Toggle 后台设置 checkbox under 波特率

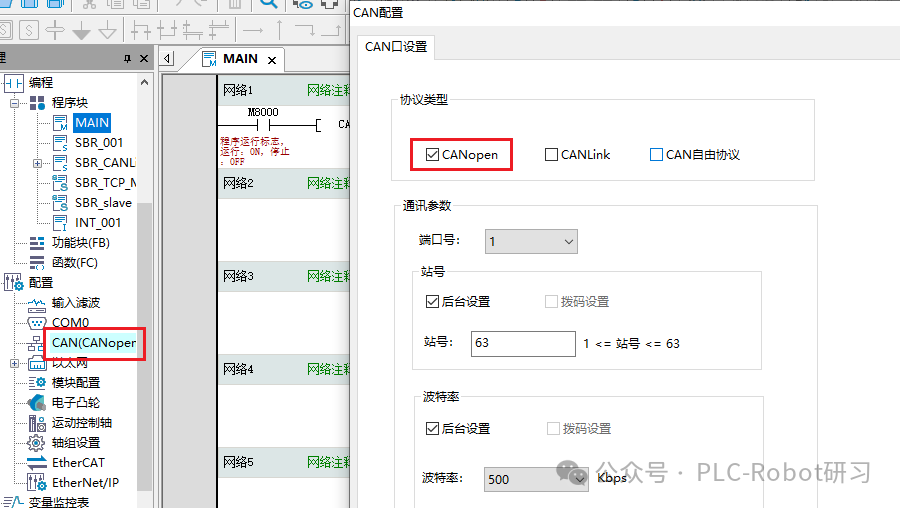[x=432, y=429]
